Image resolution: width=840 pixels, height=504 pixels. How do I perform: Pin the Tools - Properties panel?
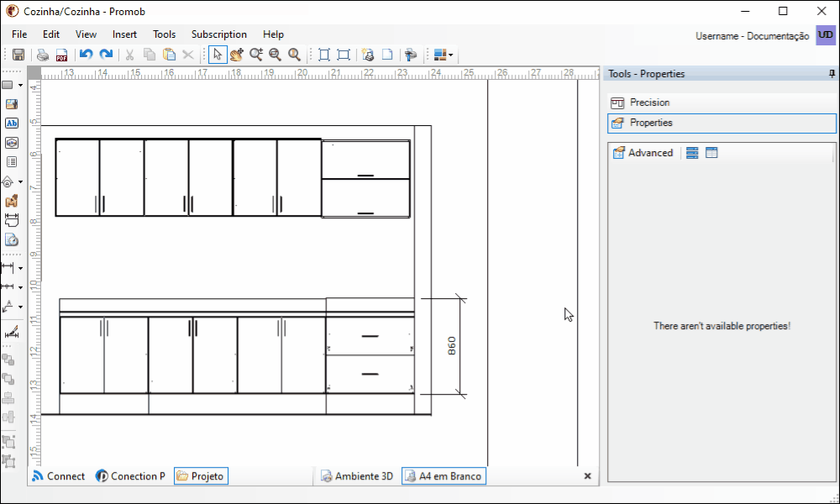click(x=832, y=74)
